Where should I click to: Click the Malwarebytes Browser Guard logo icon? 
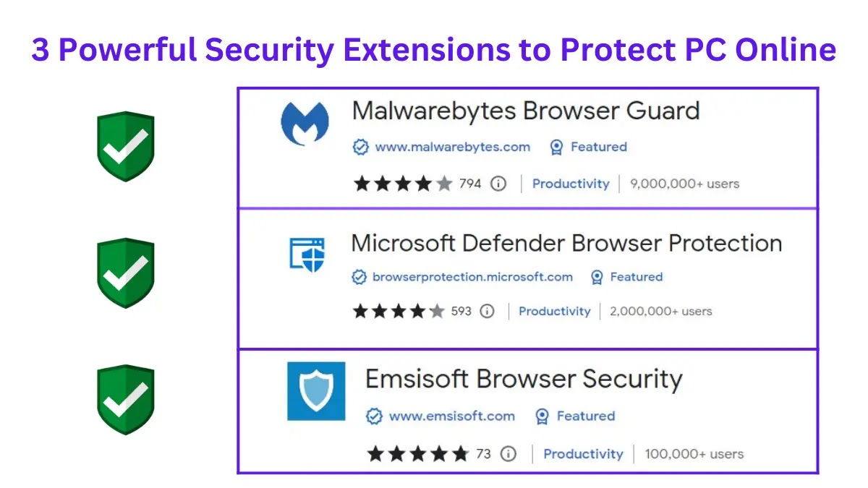click(x=305, y=124)
